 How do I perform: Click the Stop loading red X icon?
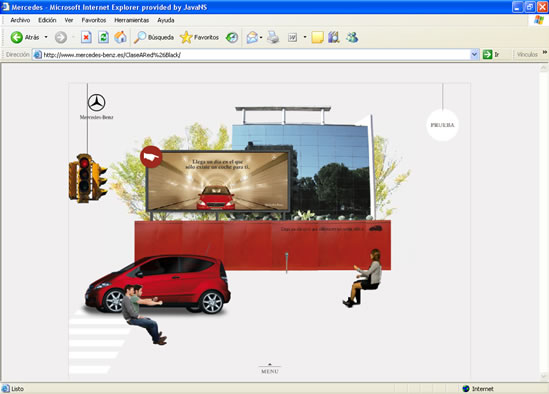click(86, 37)
